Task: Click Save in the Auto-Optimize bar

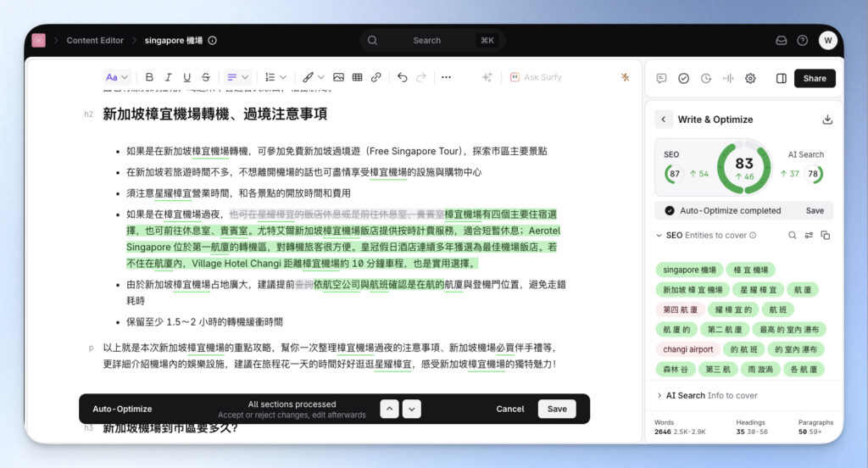Action: point(557,409)
